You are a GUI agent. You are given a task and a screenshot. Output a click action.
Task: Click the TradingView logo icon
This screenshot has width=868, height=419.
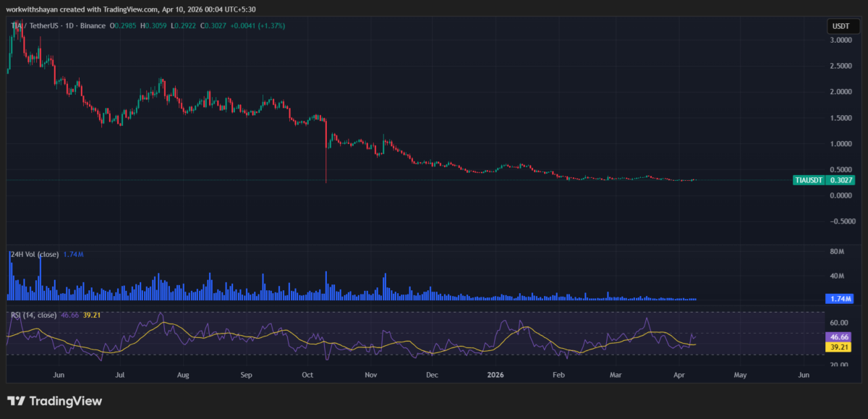17,401
